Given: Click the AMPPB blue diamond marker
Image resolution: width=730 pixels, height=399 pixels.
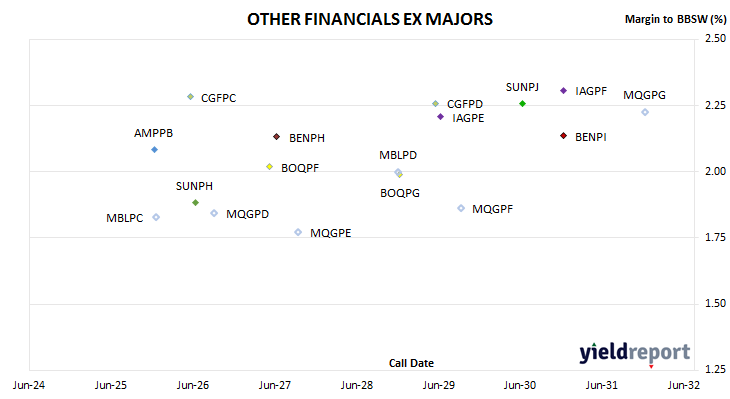Looking at the screenshot, I should coord(155,149).
